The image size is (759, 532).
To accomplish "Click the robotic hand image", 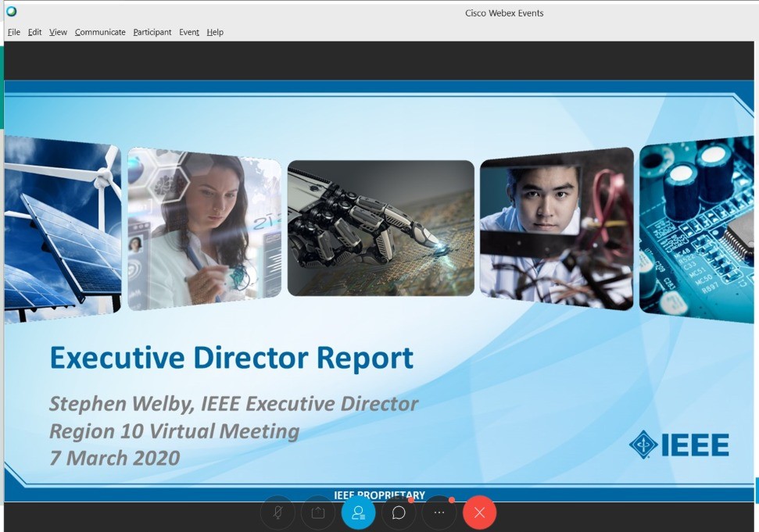I will click(381, 228).
